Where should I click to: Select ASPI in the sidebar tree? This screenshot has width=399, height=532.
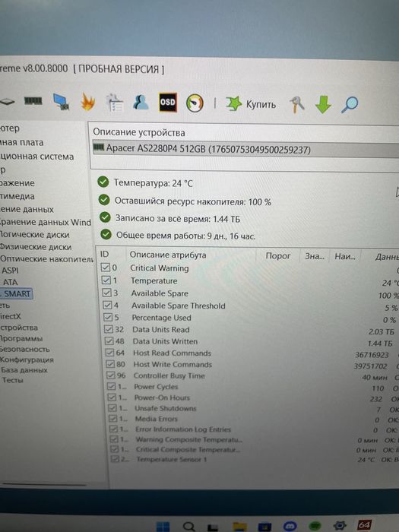point(10,271)
